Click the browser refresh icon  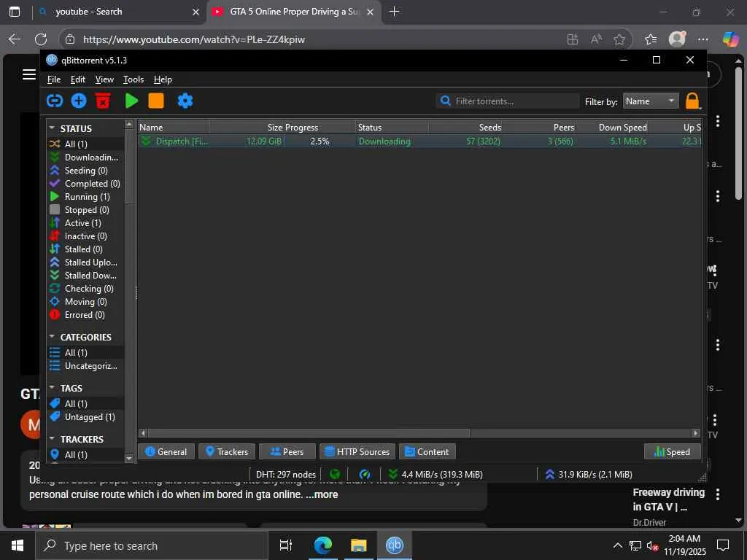click(x=41, y=39)
